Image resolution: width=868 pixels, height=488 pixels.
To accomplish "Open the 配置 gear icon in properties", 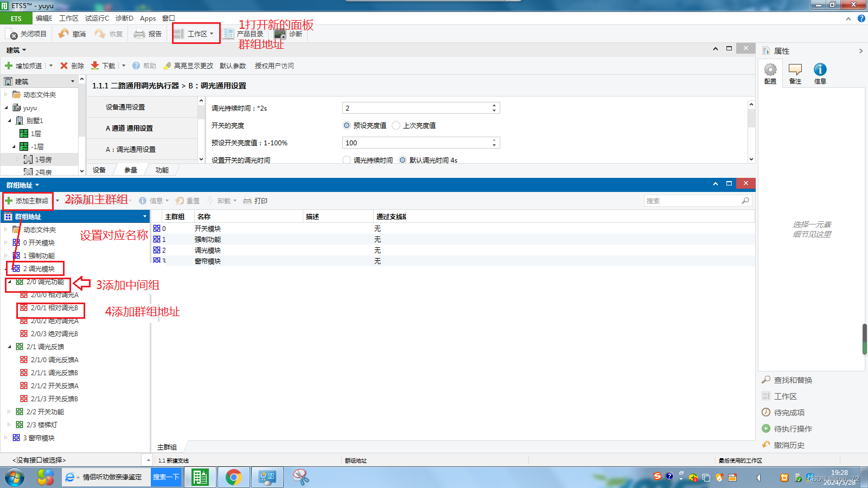I will [x=770, y=69].
